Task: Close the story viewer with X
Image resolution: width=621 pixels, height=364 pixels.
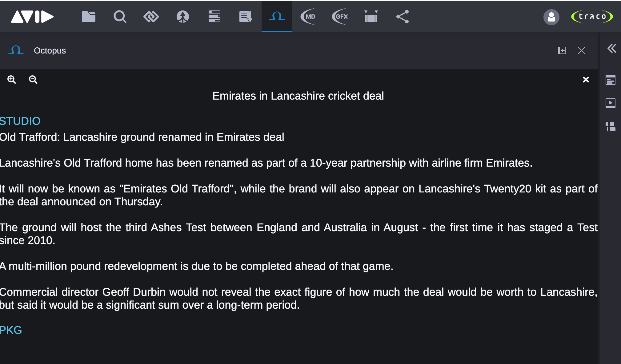Action: [586, 80]
